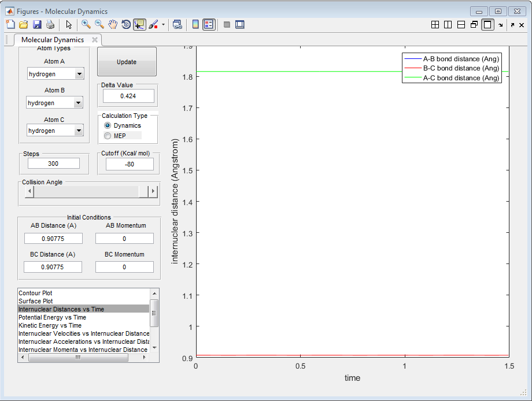The height and width of the screenshot is (401, 532).
Task: Click the Rotate 3D tool
Action: [126, 24]
